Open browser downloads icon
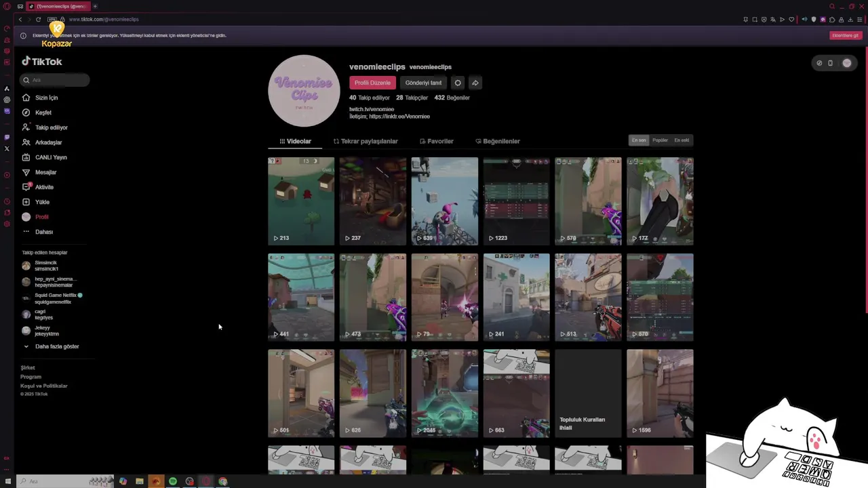This screenshot has height=488, width=868. click(850, 20)
